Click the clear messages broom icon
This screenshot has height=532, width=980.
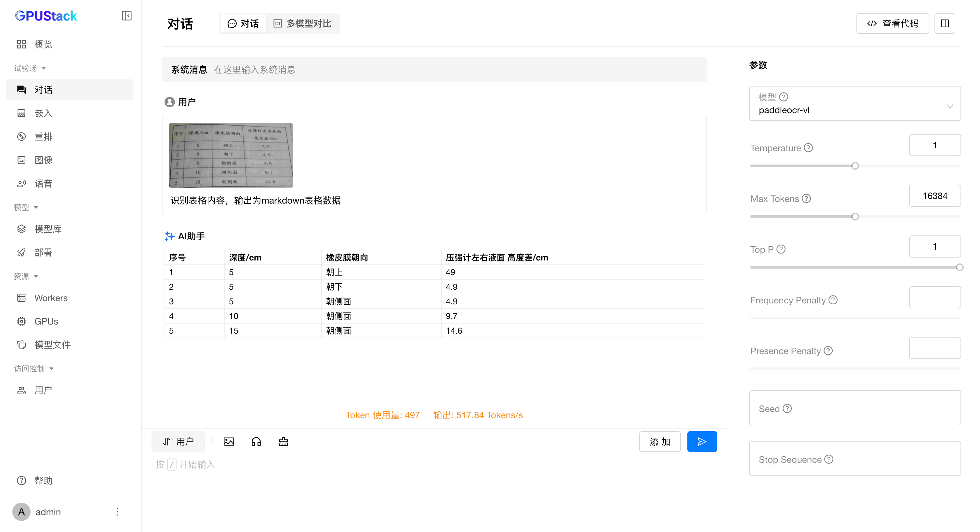pyautogui.click(x=284, y=441)
